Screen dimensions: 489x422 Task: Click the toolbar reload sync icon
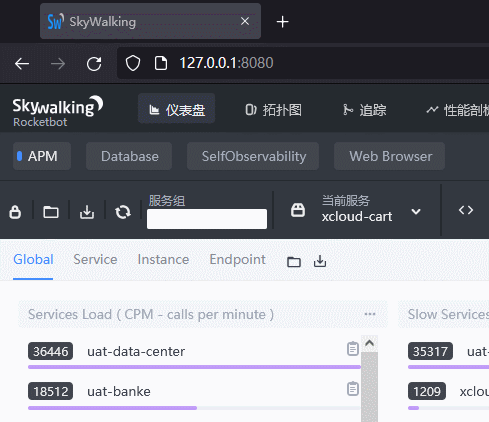point(123,212)
